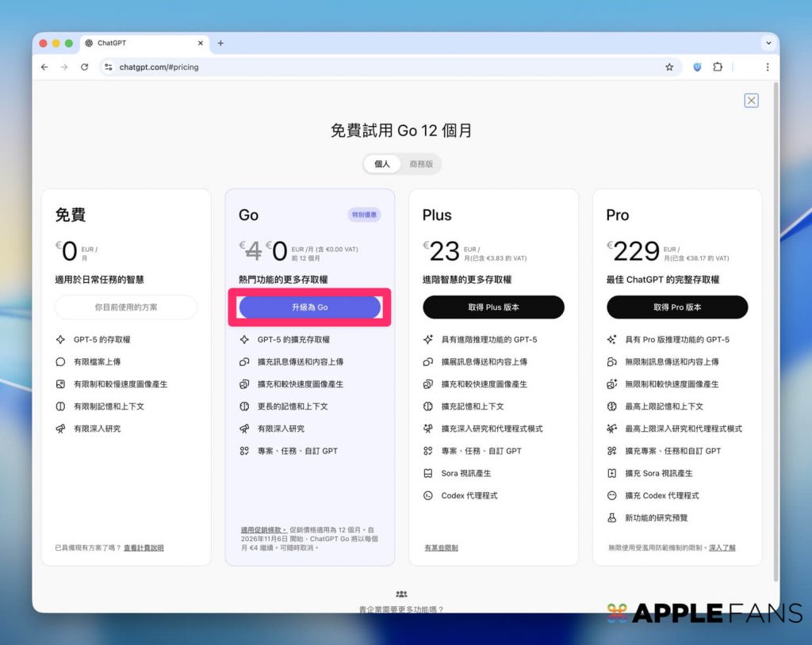Open the 有某些限制 link under Plus
The image size is (812, 645).
441,548
